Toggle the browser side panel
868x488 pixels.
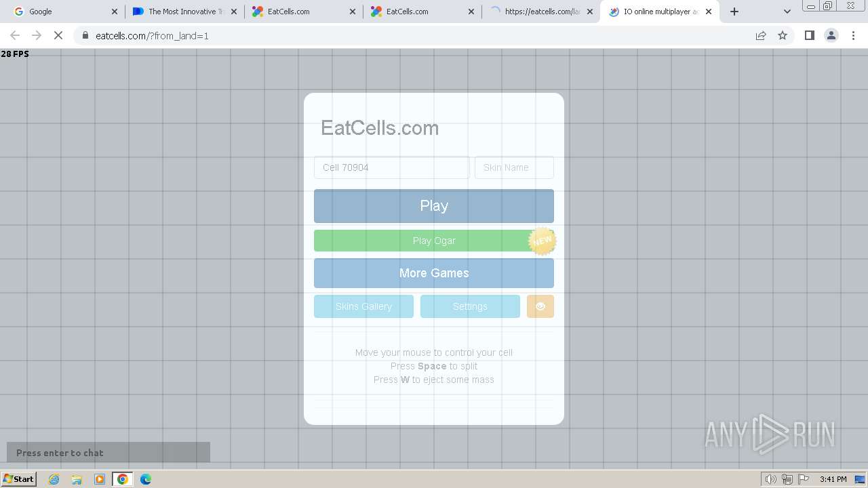pos(809,35)
